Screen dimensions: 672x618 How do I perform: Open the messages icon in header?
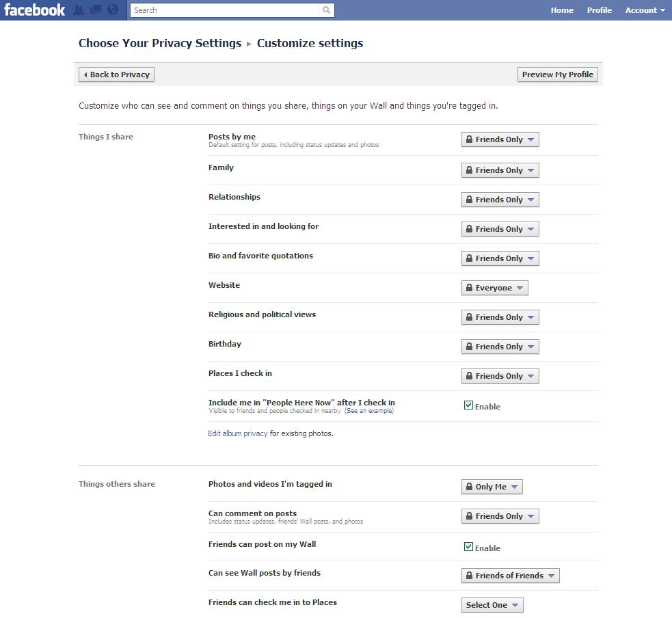pyautogui.click(x=96, y=10)
